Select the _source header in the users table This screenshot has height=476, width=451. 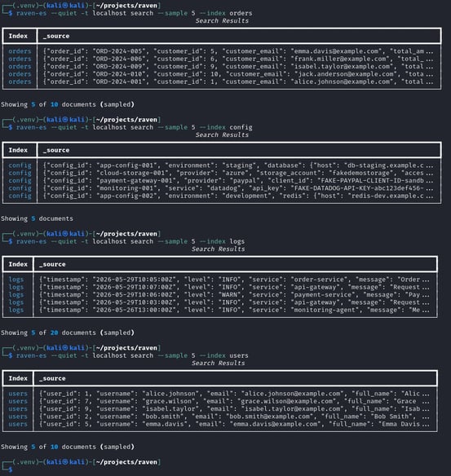(x=52, y=378)
